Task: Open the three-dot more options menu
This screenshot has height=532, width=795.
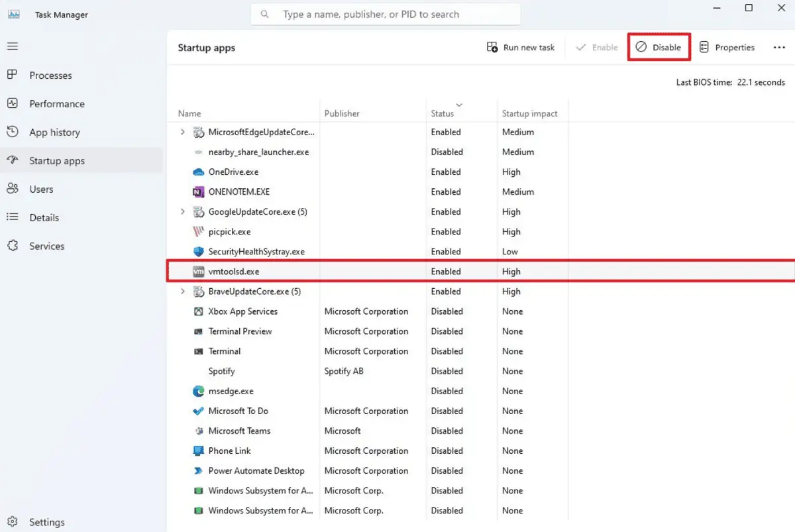Action: tap(779, 48)
